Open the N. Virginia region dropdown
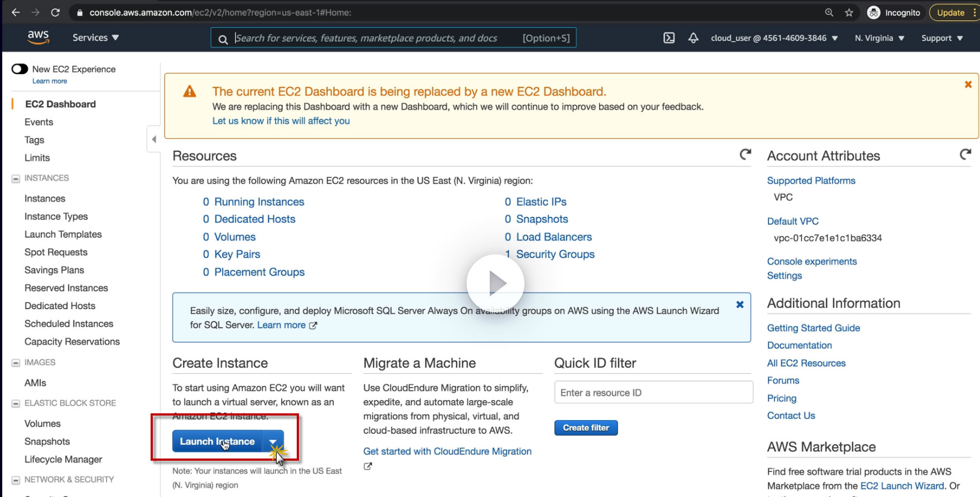 (879, 38)
